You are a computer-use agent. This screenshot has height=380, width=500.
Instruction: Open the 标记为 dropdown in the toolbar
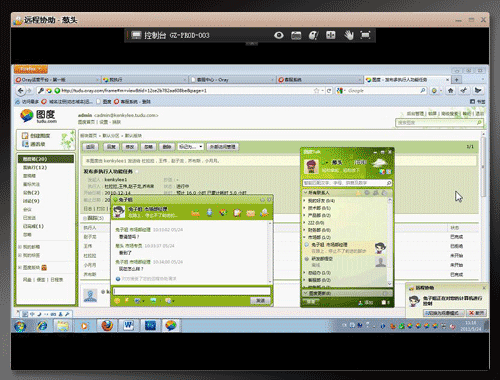coord(190,147)
